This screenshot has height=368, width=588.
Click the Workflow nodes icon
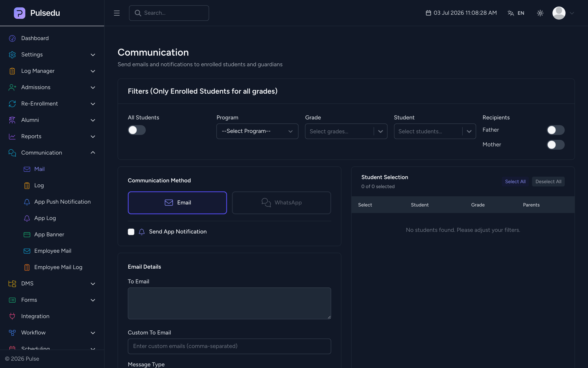click(x=12, y=332)
